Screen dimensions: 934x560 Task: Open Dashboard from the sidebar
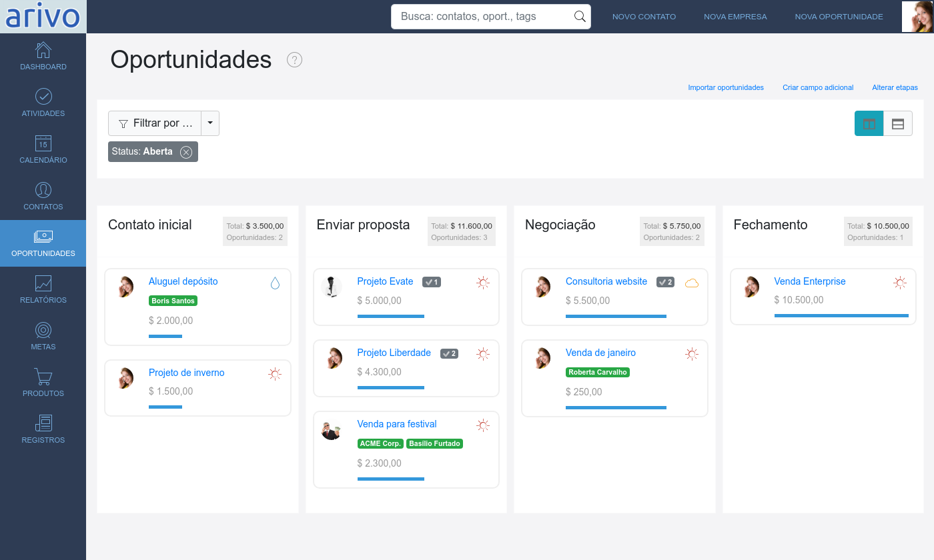pos(43,57)
